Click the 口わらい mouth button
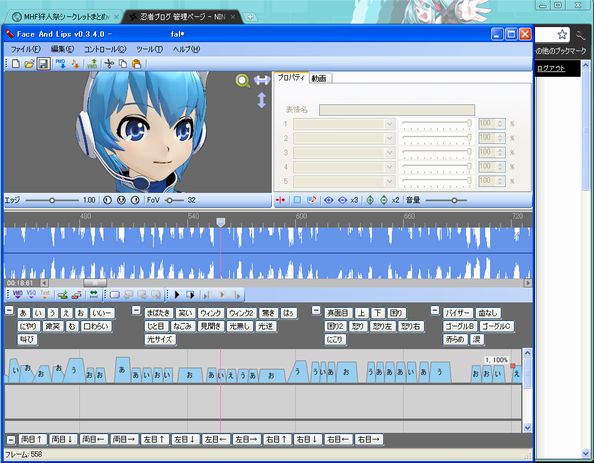The height and width of the screenshot is (463, 594). [96, 326]
